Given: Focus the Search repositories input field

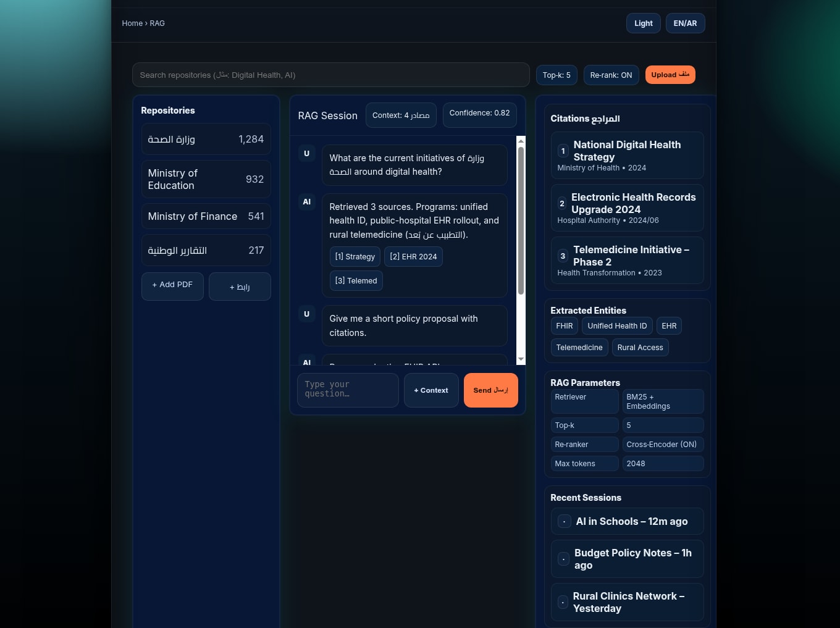Looking at the screenshot, I should [x=330, y=75].
